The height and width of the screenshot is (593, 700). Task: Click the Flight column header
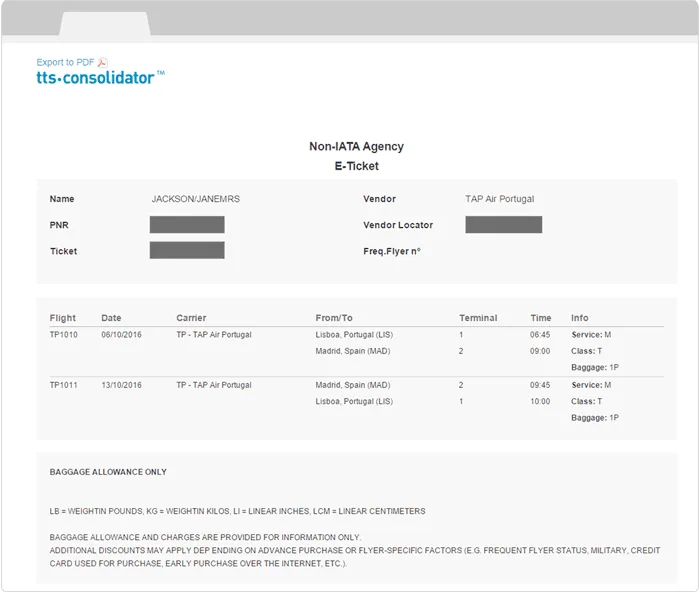[x=62, y=318]
